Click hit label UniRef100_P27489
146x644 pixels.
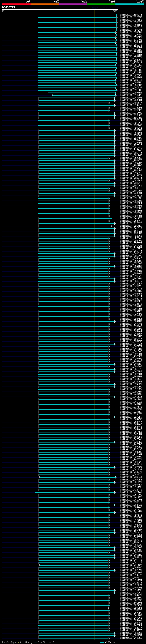[131, 35]
